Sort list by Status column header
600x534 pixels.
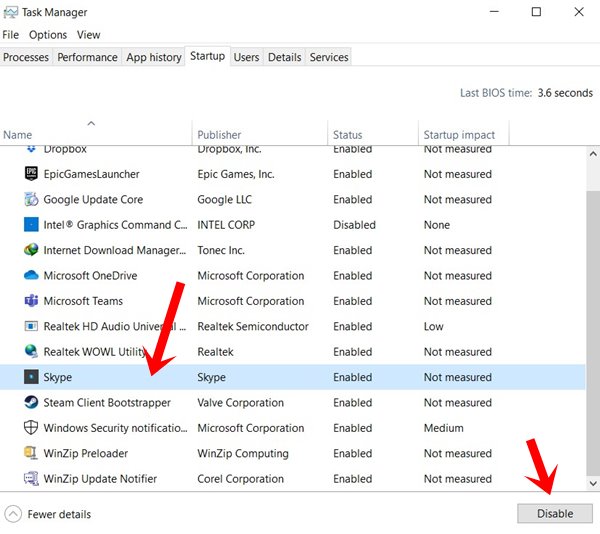tap(373, 132)
